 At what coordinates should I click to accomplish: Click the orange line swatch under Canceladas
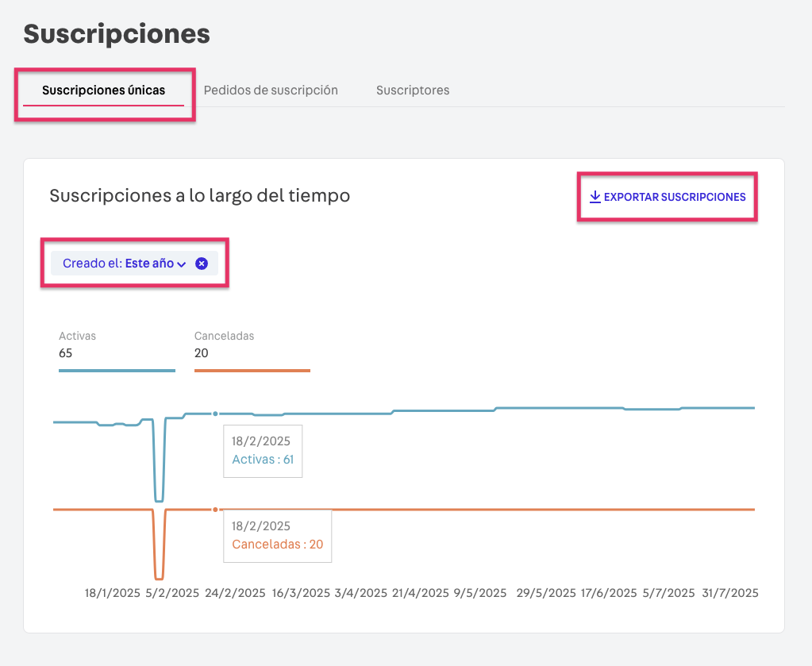pos(252,370)
